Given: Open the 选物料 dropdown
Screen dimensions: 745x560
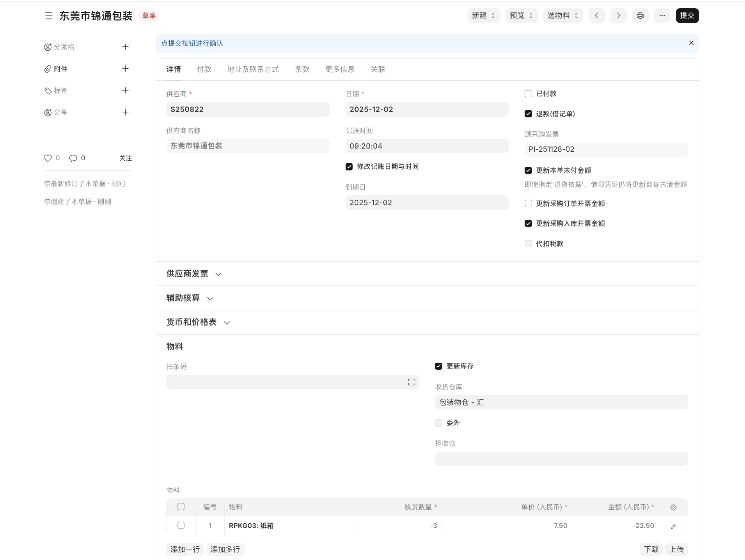Looking at the screenshot, I should (562, 16).
